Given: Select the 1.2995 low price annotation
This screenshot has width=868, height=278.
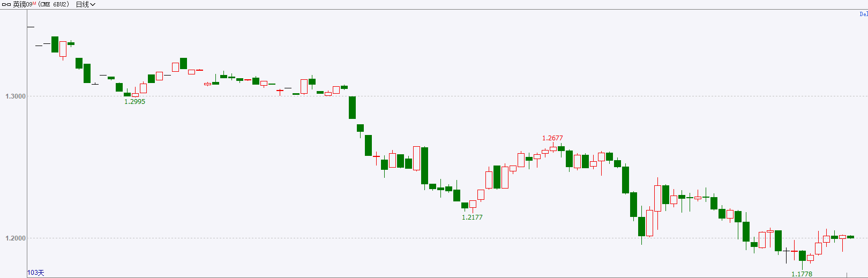Looking at the screenshot, I should coord(135,102).
